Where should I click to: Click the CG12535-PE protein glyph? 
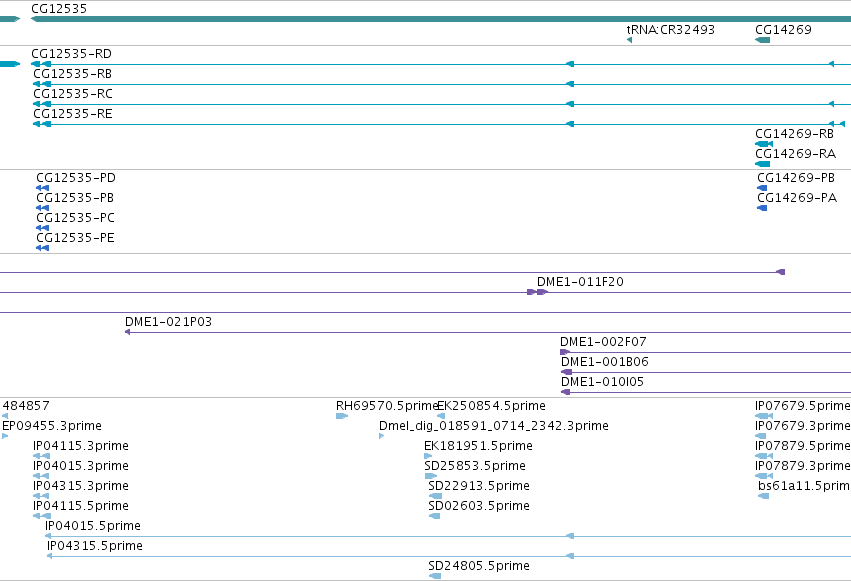point(42,248)
